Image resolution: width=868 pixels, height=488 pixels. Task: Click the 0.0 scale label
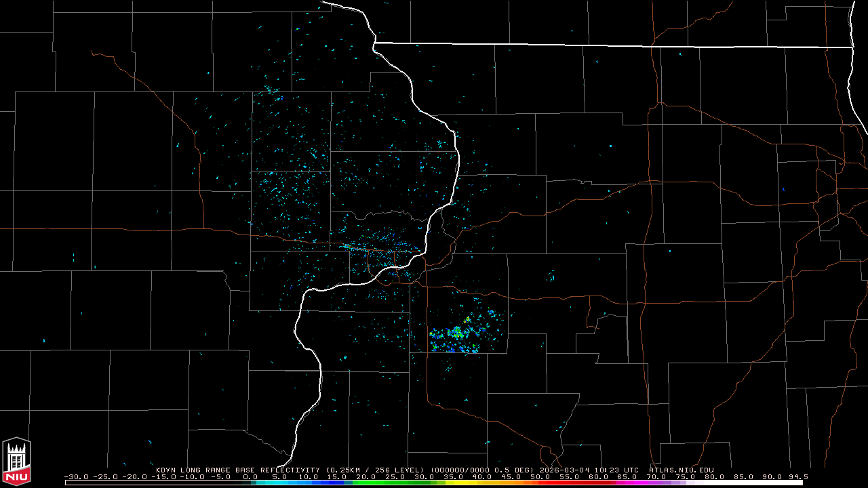pyautogui.click(x=250, y=477)
